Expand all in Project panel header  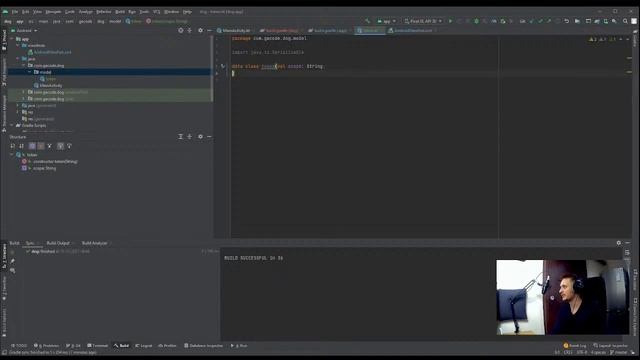point(189,30)
